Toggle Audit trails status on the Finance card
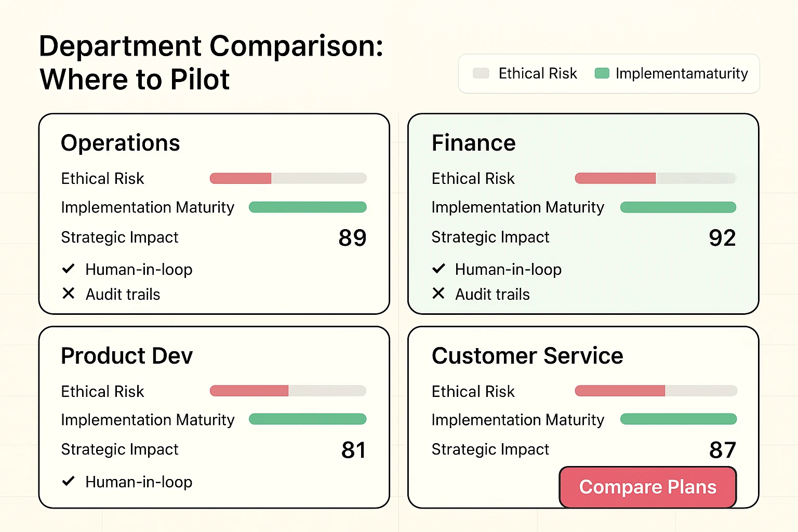The image size is (798, 532). [x=439, y=294]
